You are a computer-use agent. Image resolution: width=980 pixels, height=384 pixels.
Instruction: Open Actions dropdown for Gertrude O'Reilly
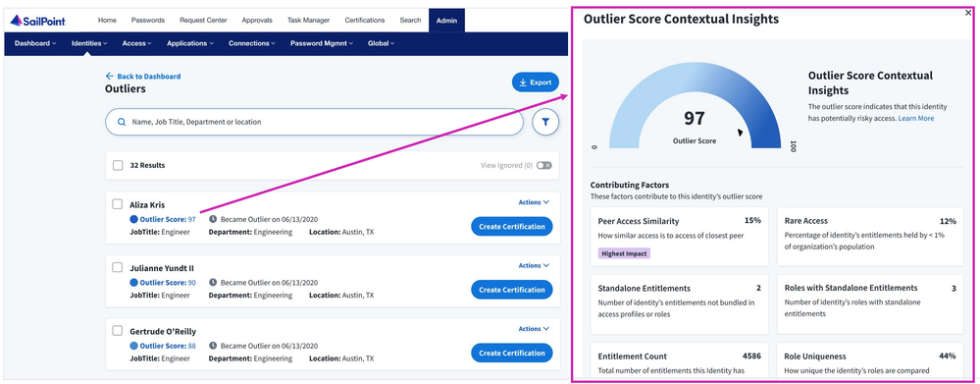[534, 328]
